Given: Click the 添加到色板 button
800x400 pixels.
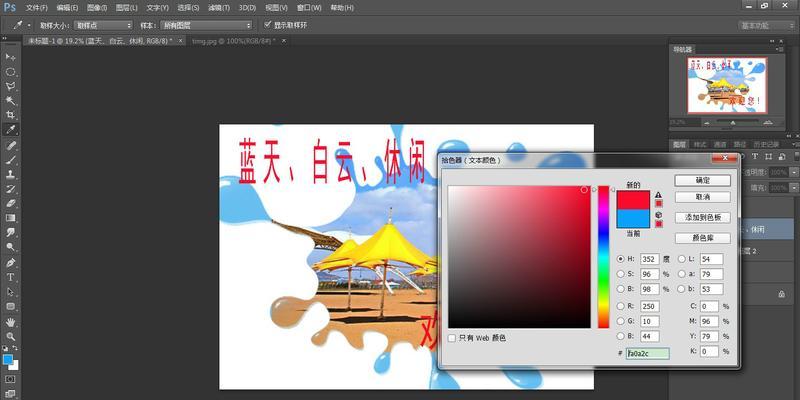Looking at the screenshot, I should click(x=703, y=217).
